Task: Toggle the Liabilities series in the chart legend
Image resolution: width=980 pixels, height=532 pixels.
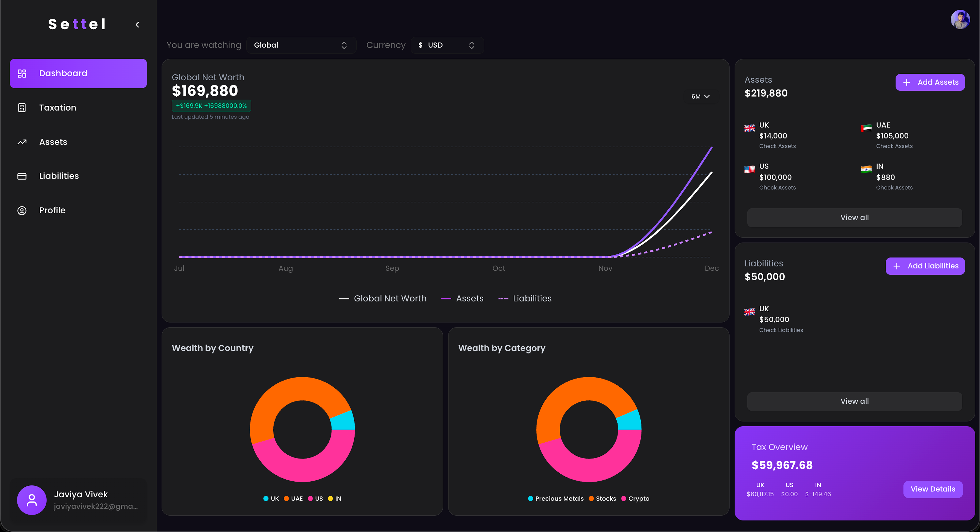Action: 525,298
